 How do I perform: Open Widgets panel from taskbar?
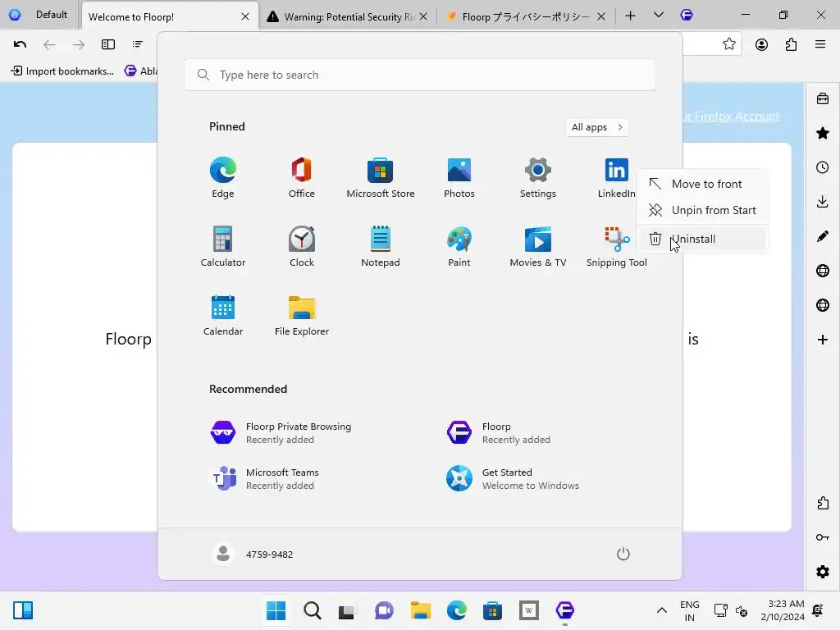[x=22, y=610]
